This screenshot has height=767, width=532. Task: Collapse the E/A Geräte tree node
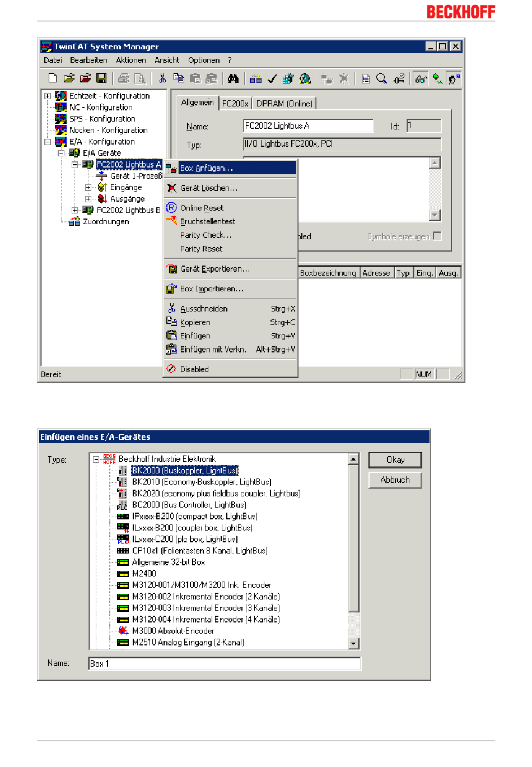(x=61, y=153)
